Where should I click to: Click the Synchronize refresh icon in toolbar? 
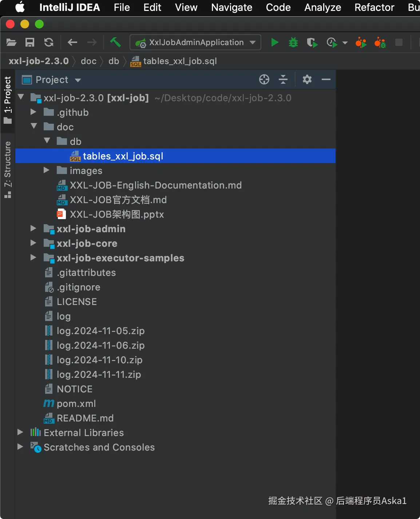coord(49,43)
